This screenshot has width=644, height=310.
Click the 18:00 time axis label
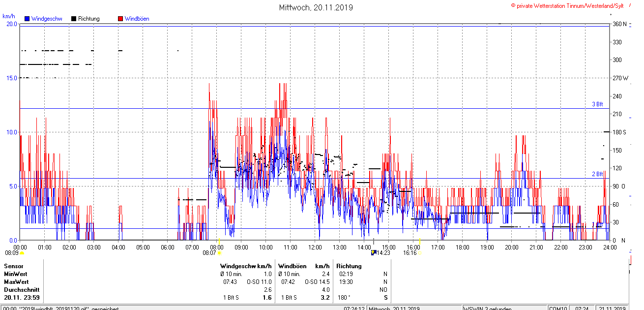coord(463,247)
